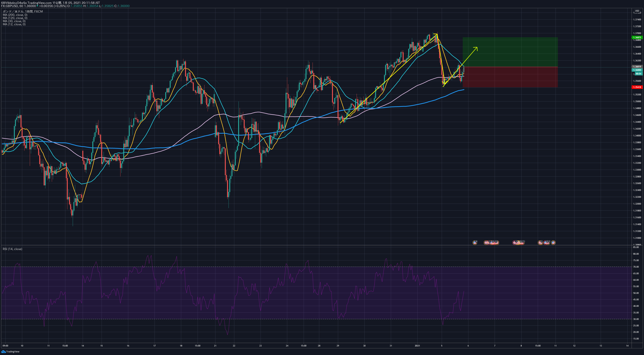Click the FX:GBPUSD symbol header text

point(9,6)
